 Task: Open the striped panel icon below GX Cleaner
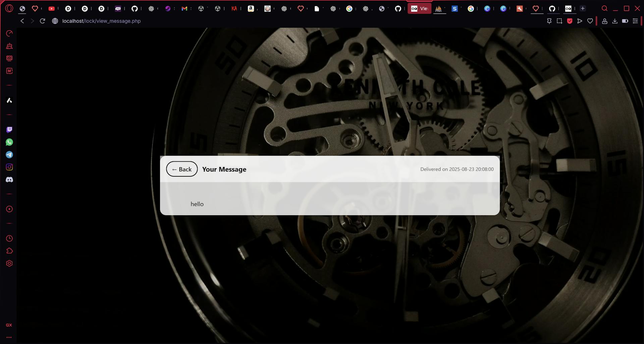[9, 58]
